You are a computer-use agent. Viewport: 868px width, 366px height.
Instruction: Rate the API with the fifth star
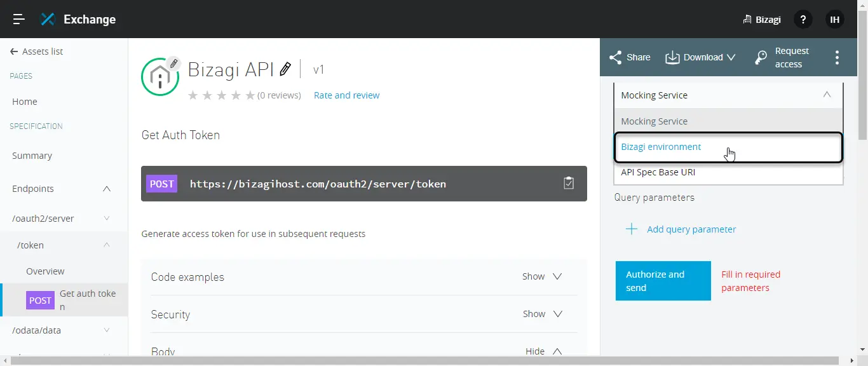250,95
